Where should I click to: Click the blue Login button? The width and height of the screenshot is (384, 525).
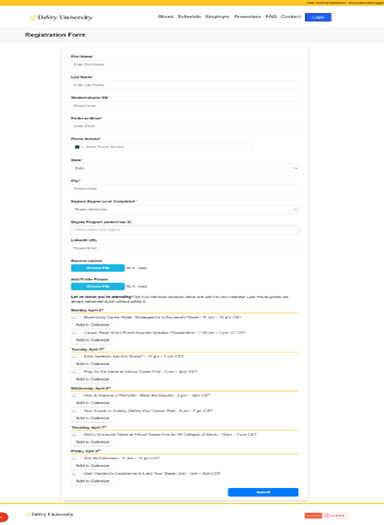click(318, 17)
